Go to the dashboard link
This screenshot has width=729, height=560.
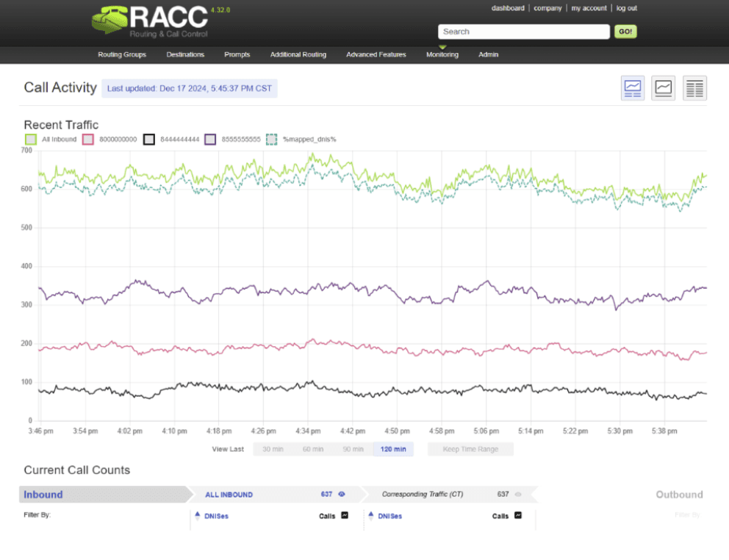508,8
